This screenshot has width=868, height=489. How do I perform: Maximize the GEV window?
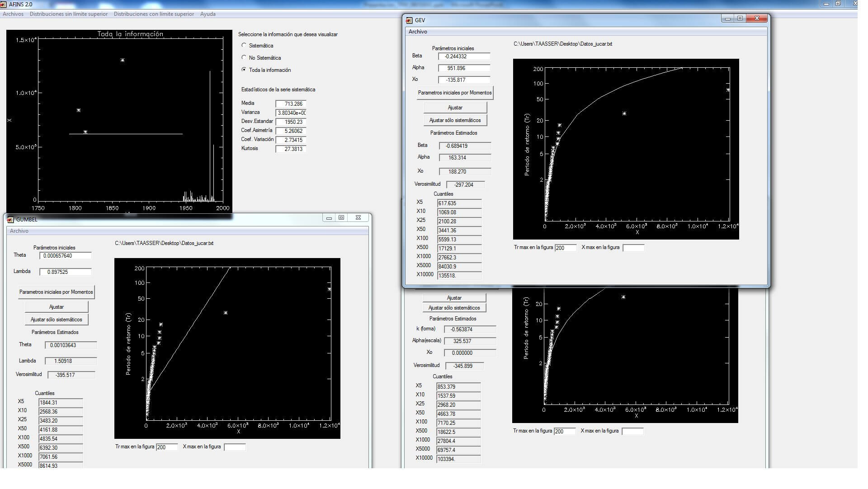(x=740, y=19)
